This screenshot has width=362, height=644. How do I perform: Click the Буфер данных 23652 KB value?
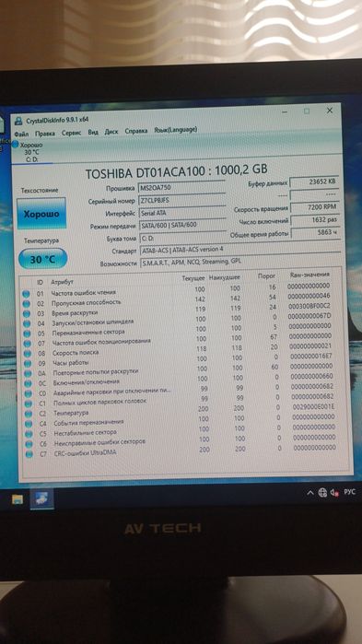tap(314, 182)
